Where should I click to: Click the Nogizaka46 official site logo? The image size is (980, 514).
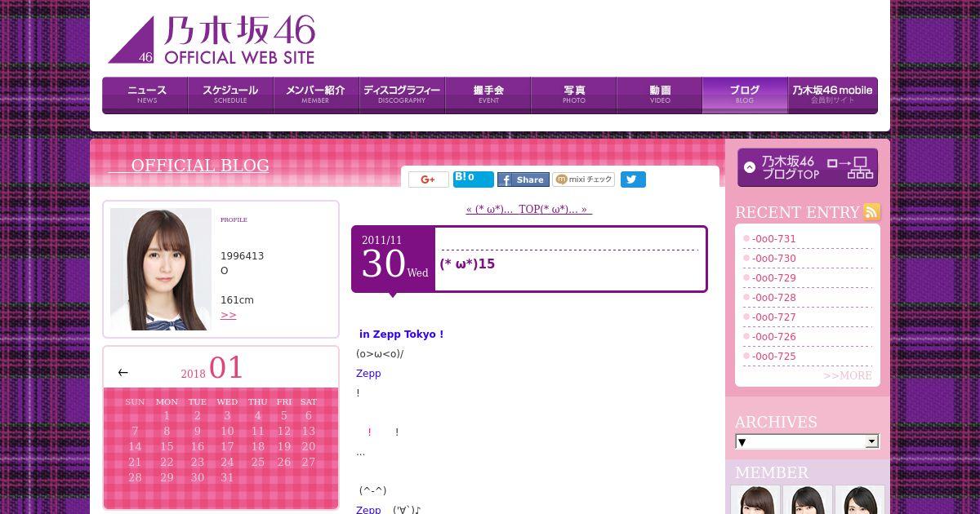pyautogui.click(x=212, y=39)
